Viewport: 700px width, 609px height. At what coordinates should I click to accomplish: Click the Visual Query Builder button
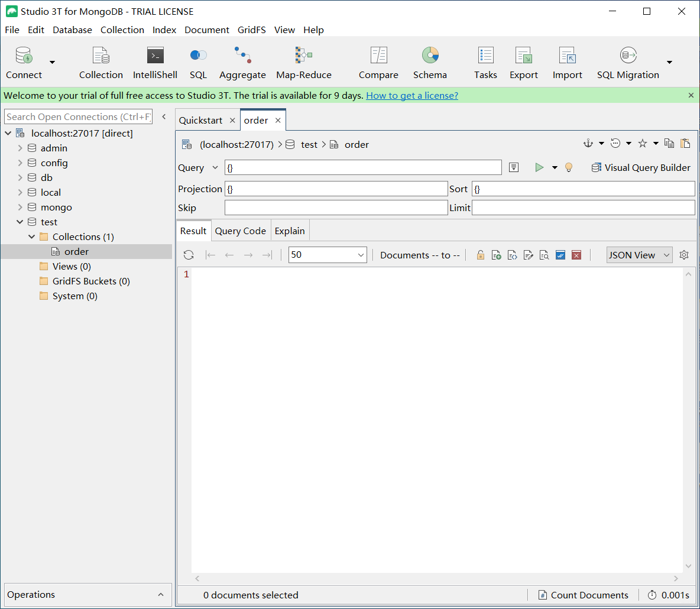tap(641, 168)
